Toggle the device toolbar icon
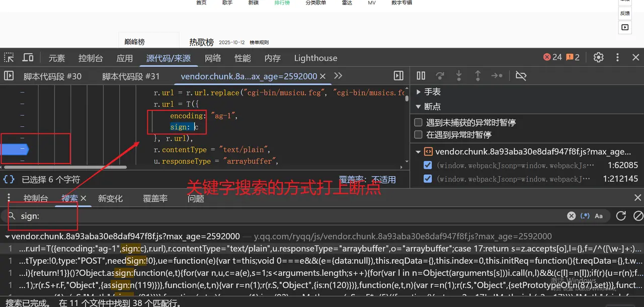This screenshot has width=644, height=307. [28, 57]
